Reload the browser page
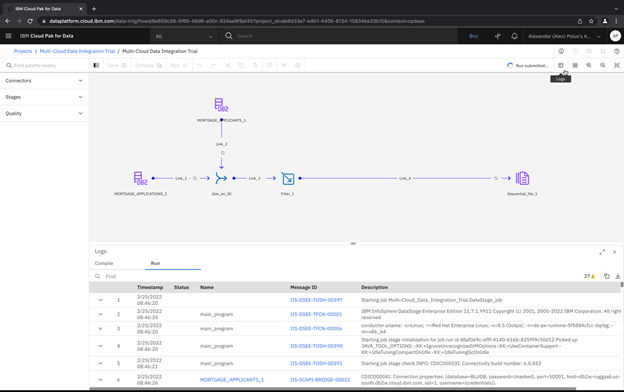 (30, 21)
